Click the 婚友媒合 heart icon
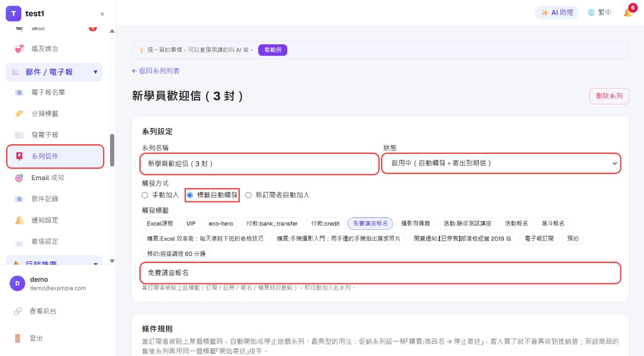This screenshot has width=644, height=356. click(x=19, y=49)
